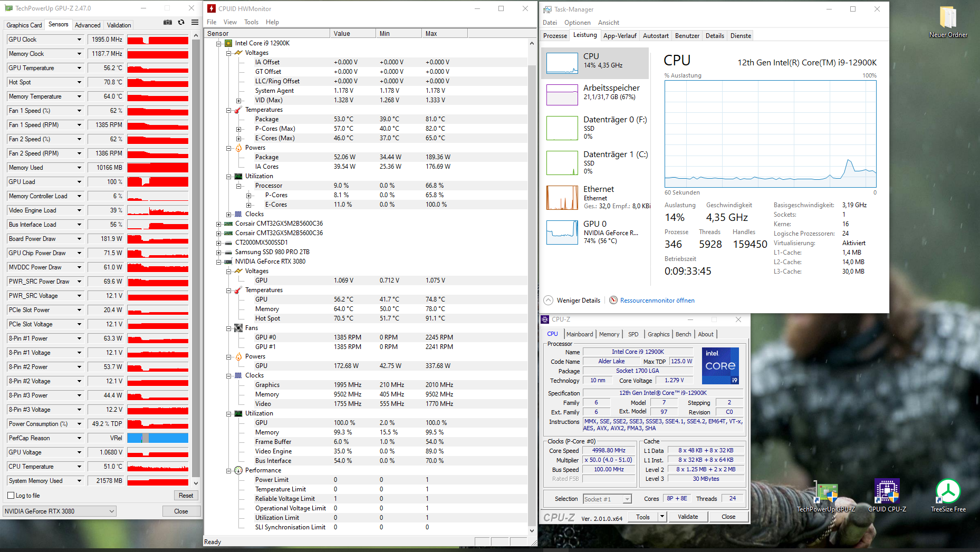Click the Close button in CPU-Z
This screenshot has height=552, width=980.
point(728,517)
